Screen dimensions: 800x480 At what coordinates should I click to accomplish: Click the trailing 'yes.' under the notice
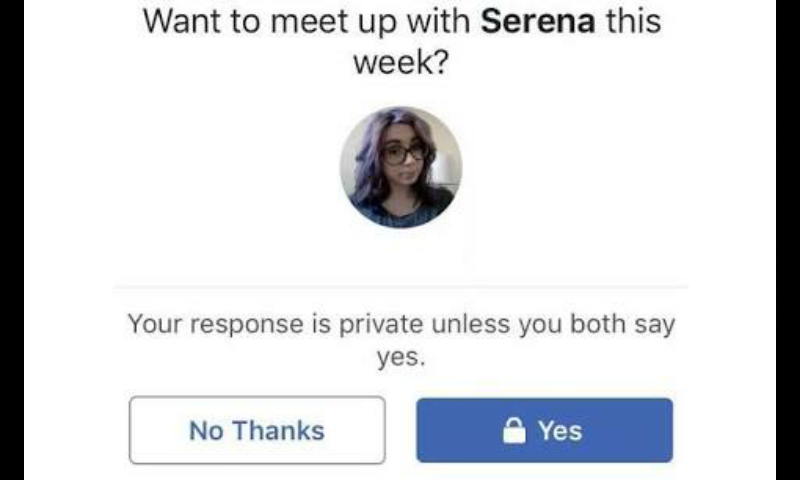[401, 358]
